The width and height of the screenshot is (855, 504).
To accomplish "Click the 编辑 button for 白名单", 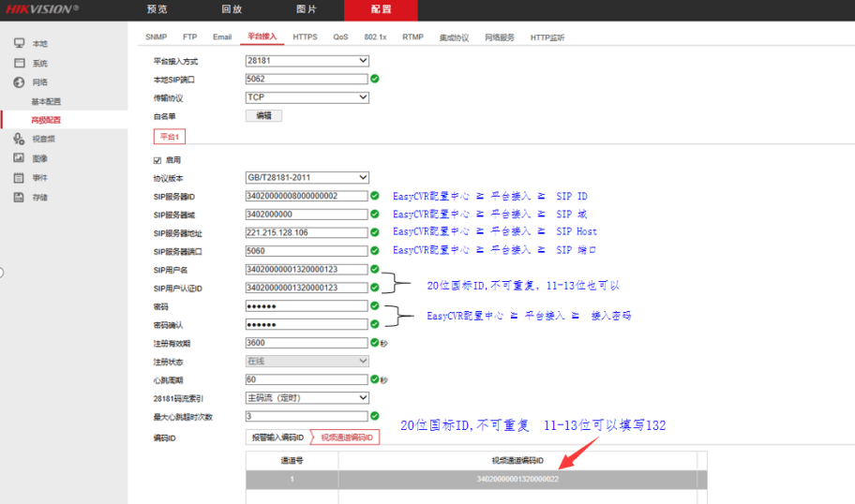I will tap(263, 116).
